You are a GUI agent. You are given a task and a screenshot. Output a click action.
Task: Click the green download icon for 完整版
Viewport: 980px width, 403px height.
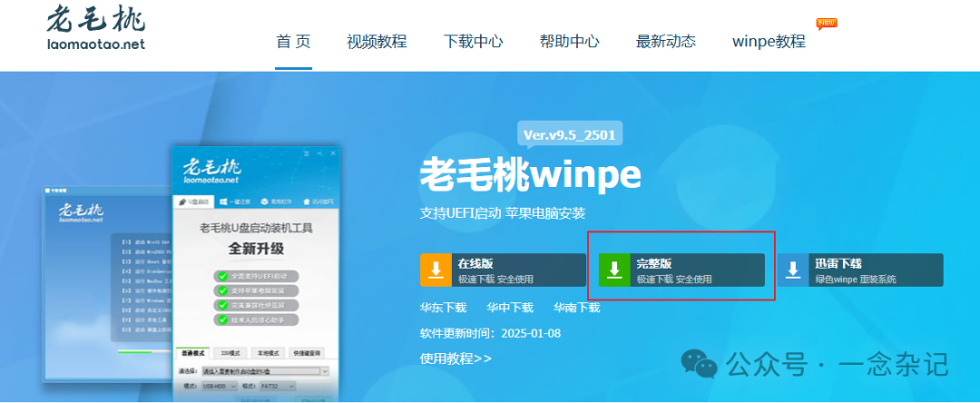615,270
